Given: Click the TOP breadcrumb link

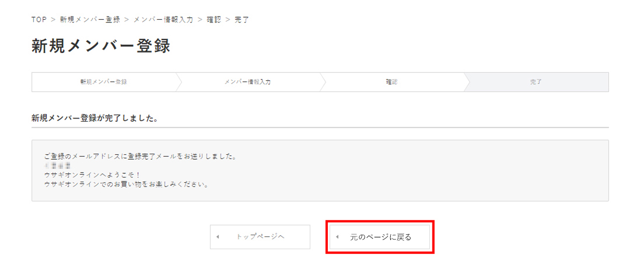Looking at the screenshot, I should click(x=39, y=20).
